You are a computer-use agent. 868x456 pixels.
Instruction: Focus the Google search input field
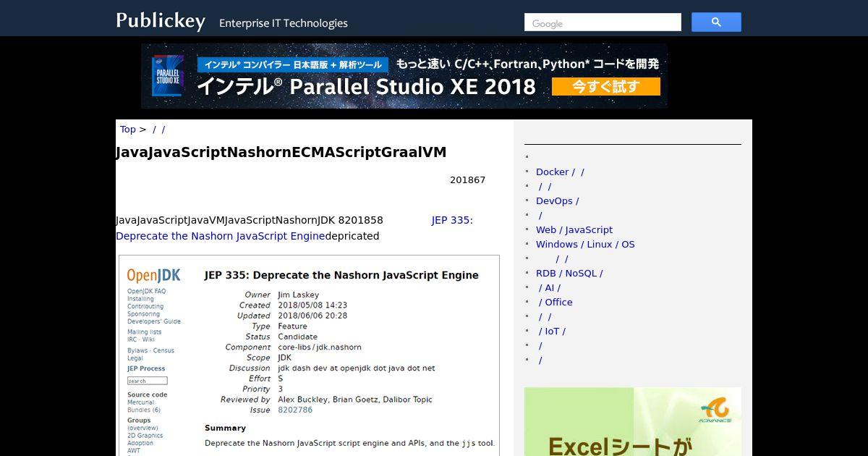[x=603, y=22]
